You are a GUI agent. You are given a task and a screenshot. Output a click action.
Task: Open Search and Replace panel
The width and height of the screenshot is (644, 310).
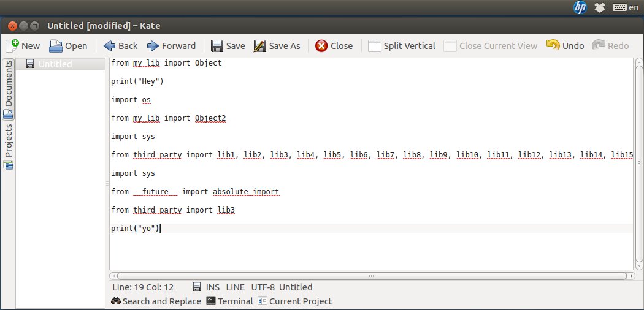pyautogui.click(x=156, y=301)
